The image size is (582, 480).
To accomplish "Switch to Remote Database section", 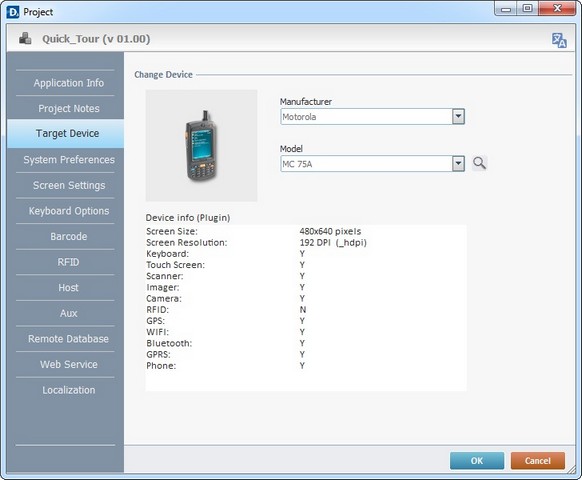I will pyautogui.click(x=69, y=339).
